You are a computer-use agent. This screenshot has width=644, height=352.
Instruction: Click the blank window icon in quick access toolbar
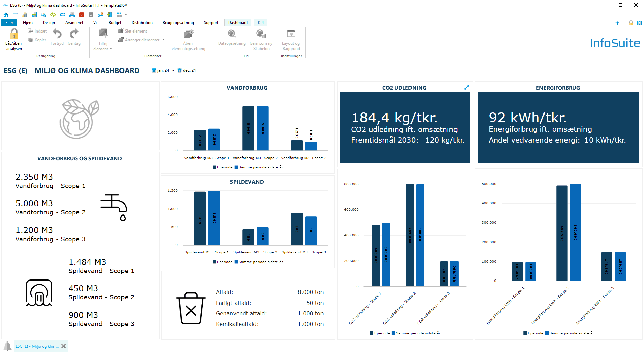(x=15, y=15)
